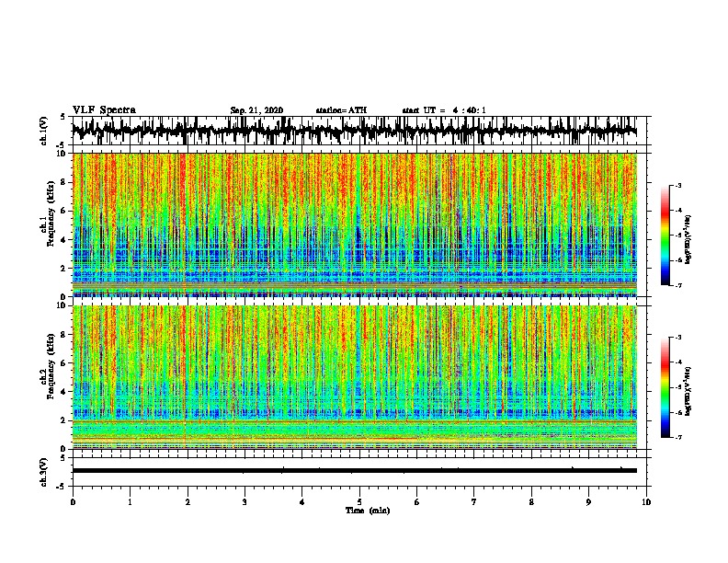Click the "-5" lower tick of ch.3(V) axis
The height and width of the screenshot is (563, 728).
[x=62, y=487]
